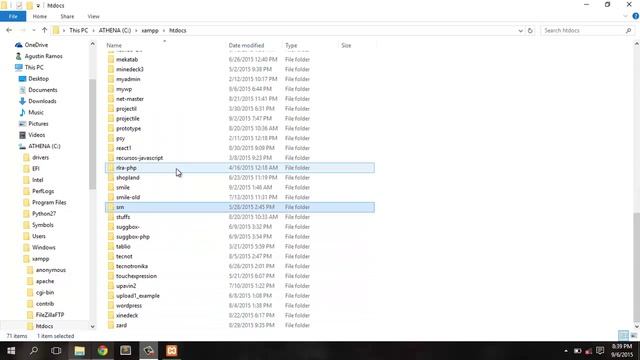Image resolution: width=640 pixels, height=360 pixels.
Task: Select ATHENA (C:) drive in tree
Action: pos(44,146)
